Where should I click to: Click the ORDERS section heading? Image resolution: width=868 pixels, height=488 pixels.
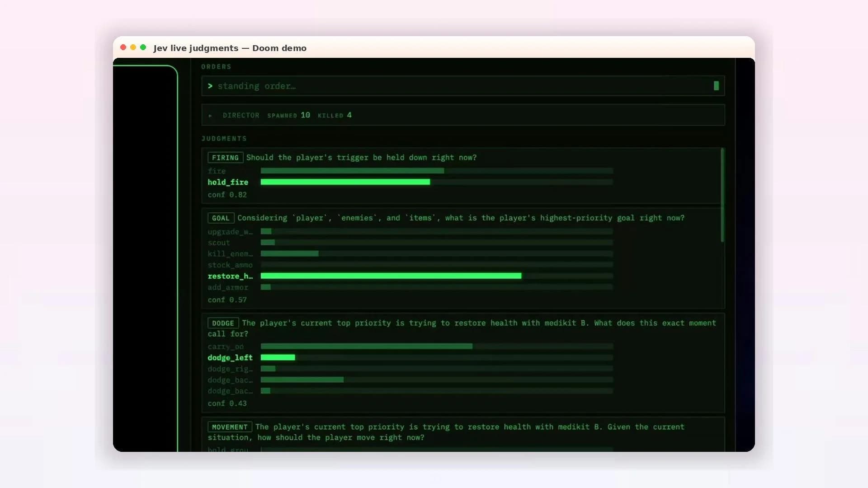coord(216,67)
